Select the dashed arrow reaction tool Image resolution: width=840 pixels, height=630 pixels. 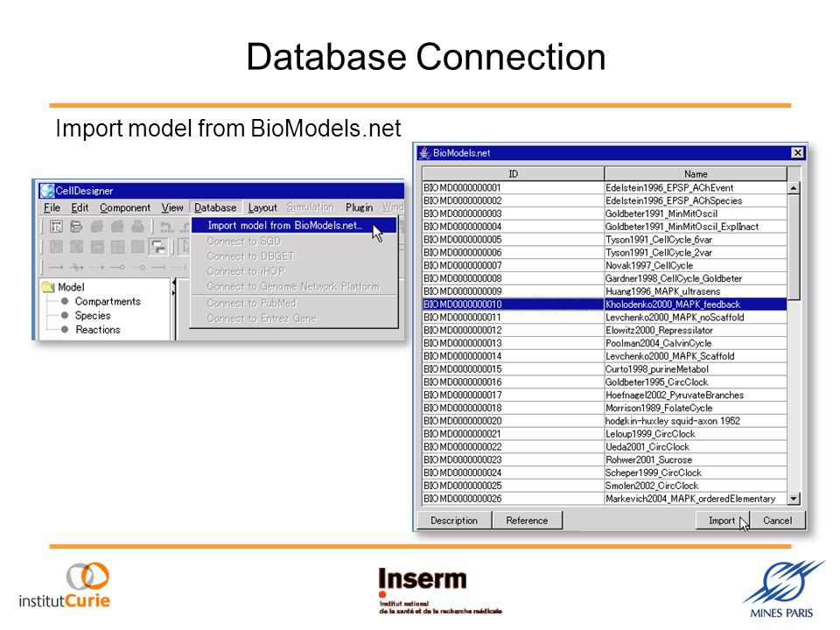[97, 268]
